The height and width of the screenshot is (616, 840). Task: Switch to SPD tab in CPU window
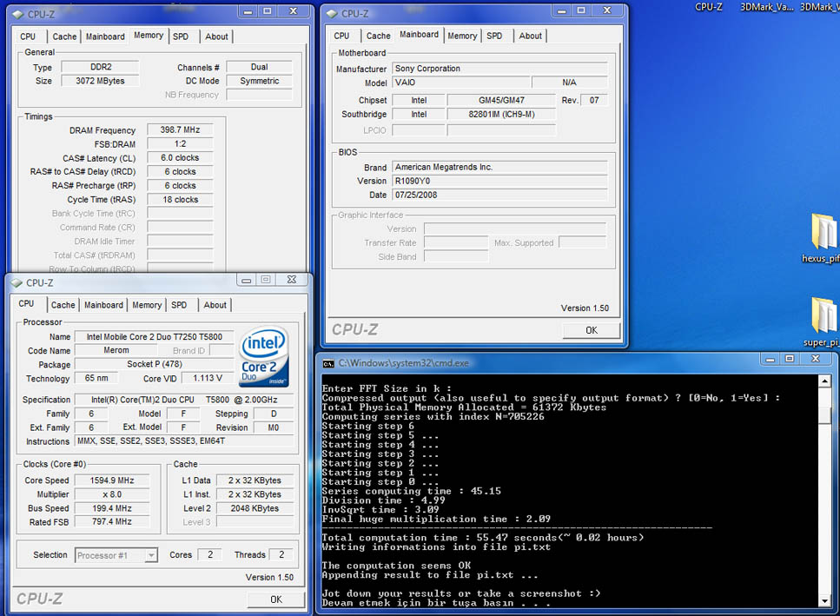click(x=179, y=305)
